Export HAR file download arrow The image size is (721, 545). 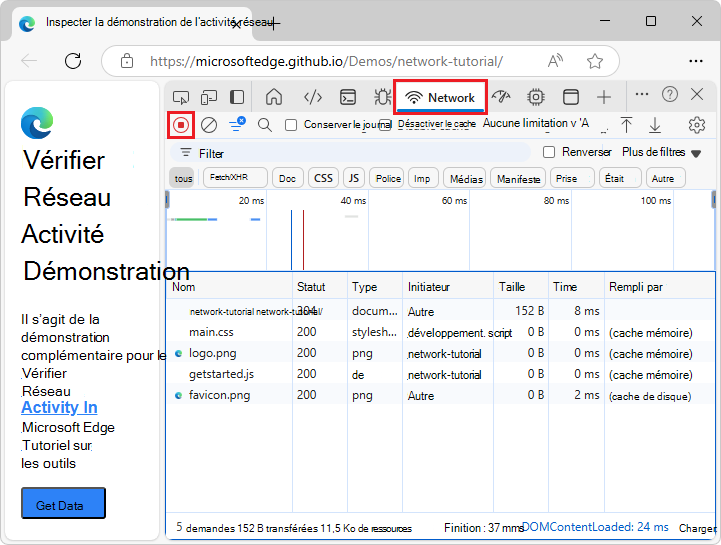(x=655, y=125)
